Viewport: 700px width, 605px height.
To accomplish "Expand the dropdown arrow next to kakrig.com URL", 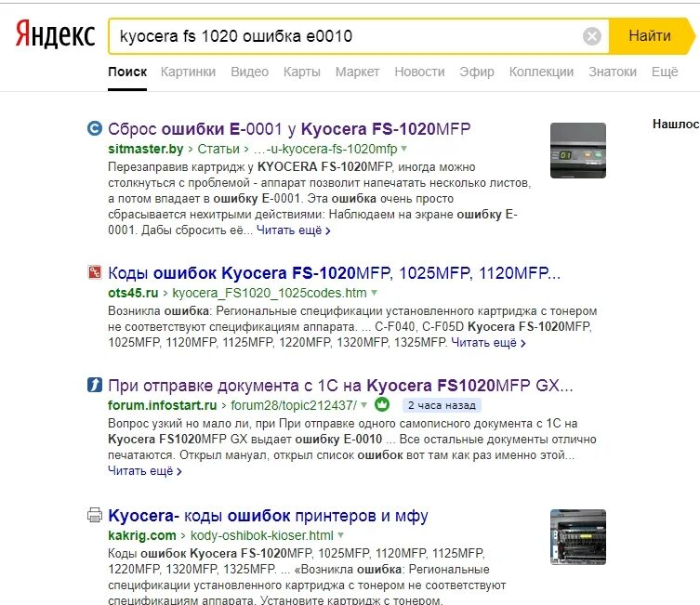I will pyautogui.click(x=340, y=535).
